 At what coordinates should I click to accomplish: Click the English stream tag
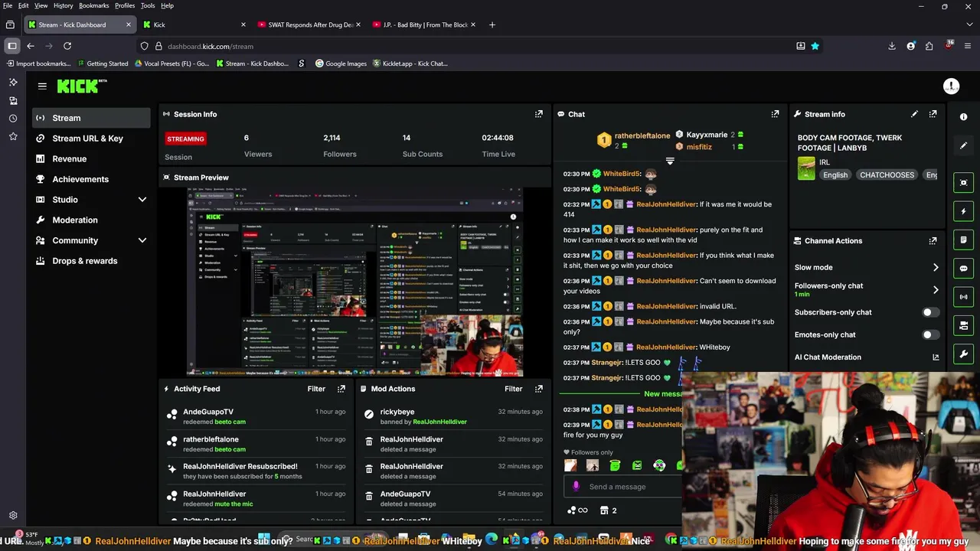835,175
